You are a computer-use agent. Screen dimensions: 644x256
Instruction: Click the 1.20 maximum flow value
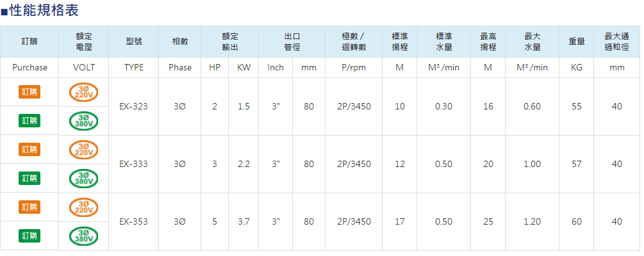click(532, 221)
